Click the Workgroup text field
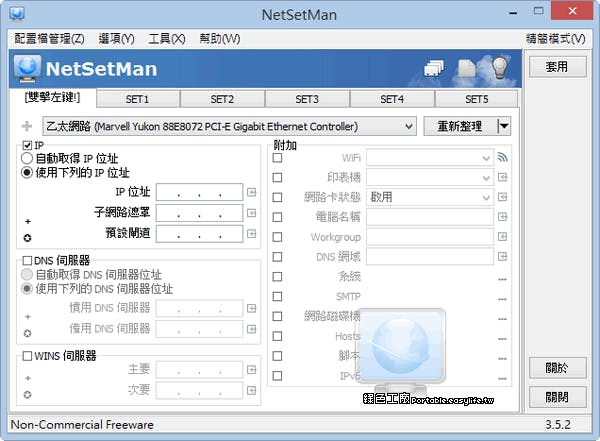This screenshot has height=441, width=600. 430,237
